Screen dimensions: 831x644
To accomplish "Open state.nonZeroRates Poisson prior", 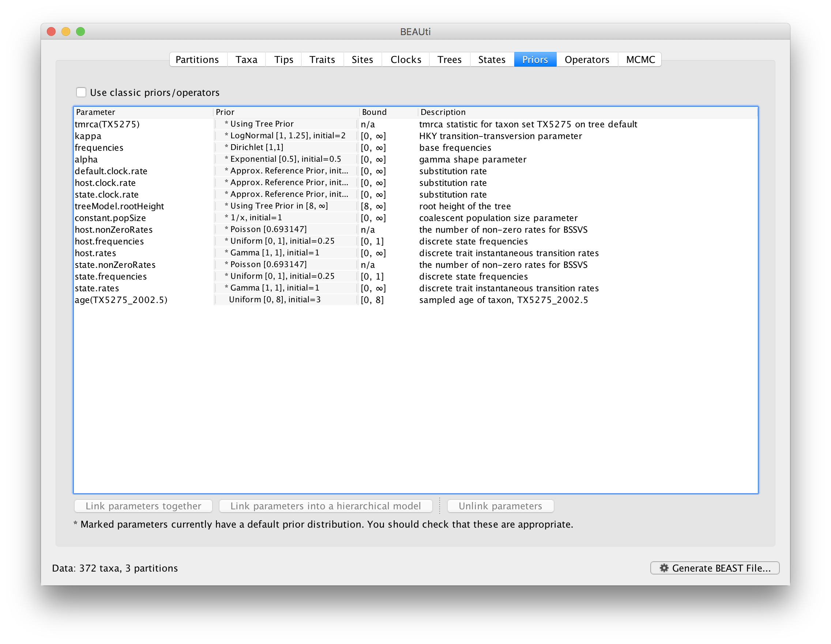I will tap(286, 265).
